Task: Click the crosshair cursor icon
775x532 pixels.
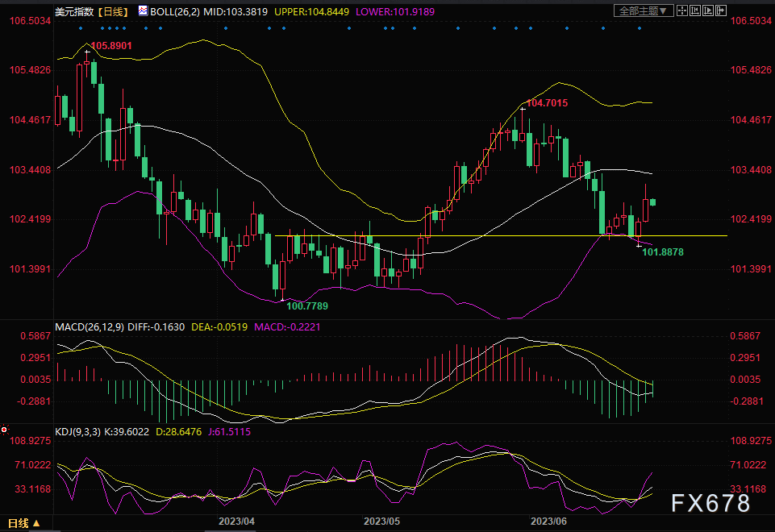Action: point(682,10)
